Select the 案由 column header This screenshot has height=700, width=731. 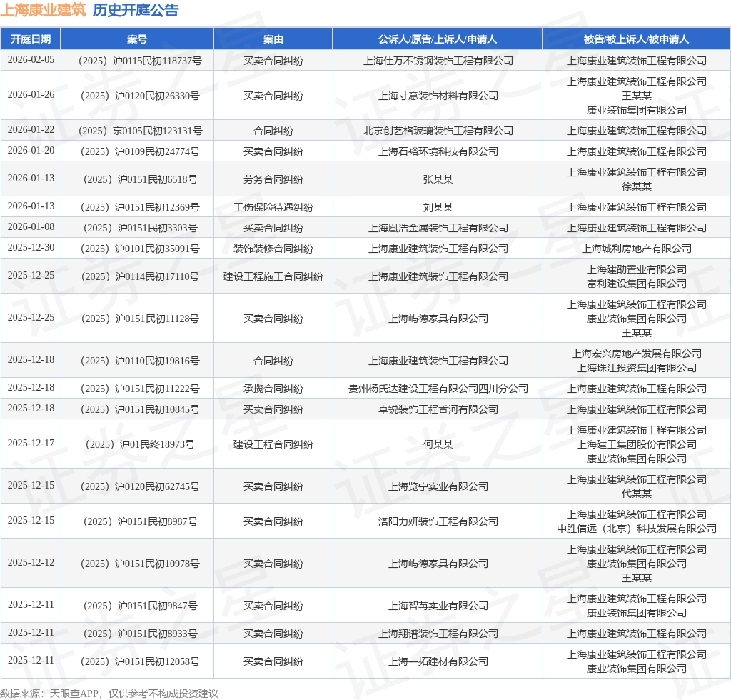[x=273, y=39]
